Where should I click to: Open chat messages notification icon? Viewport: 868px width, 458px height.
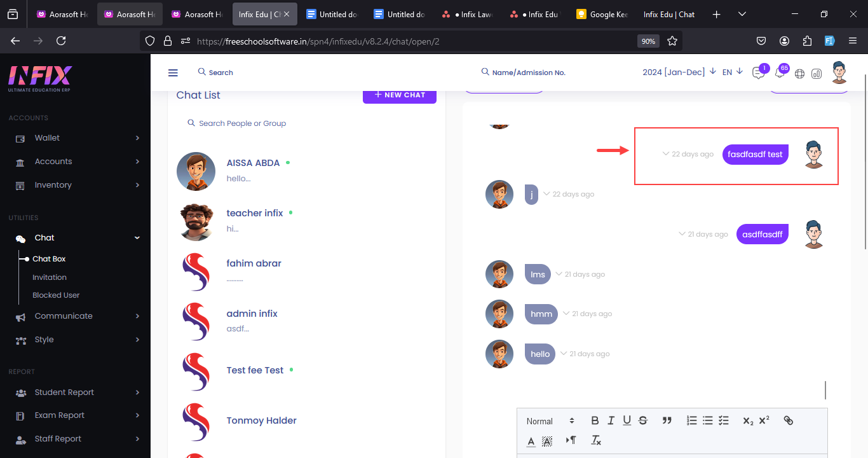coord(758,73)
